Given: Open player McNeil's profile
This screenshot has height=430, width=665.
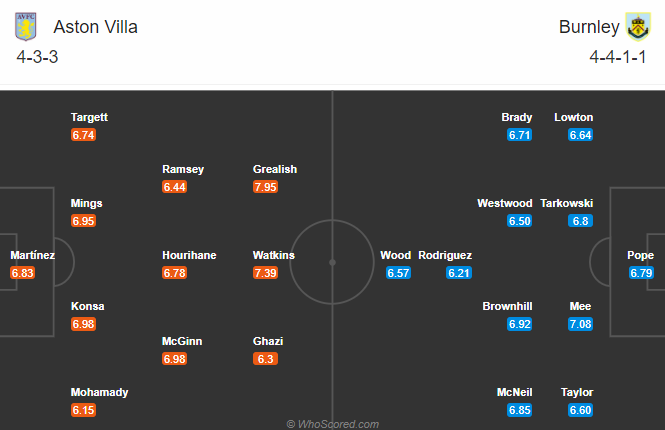Looking at the screenshot, I should coord(514,392).
